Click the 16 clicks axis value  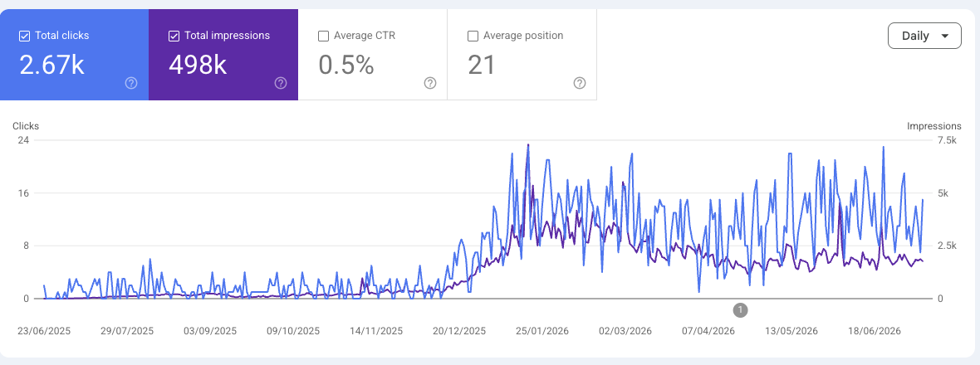tap(23, 192)
